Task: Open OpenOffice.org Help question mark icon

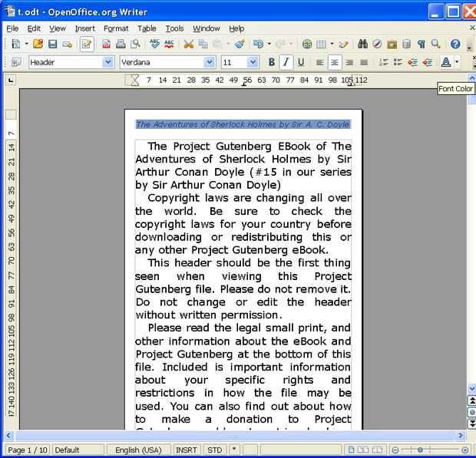Action: pyautogui.click(x=455, y=44)
